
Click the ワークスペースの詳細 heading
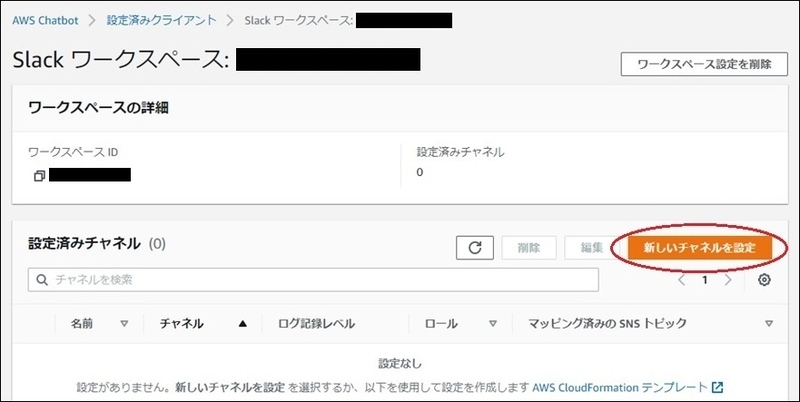pyautogui.click(x=98, y=108)
